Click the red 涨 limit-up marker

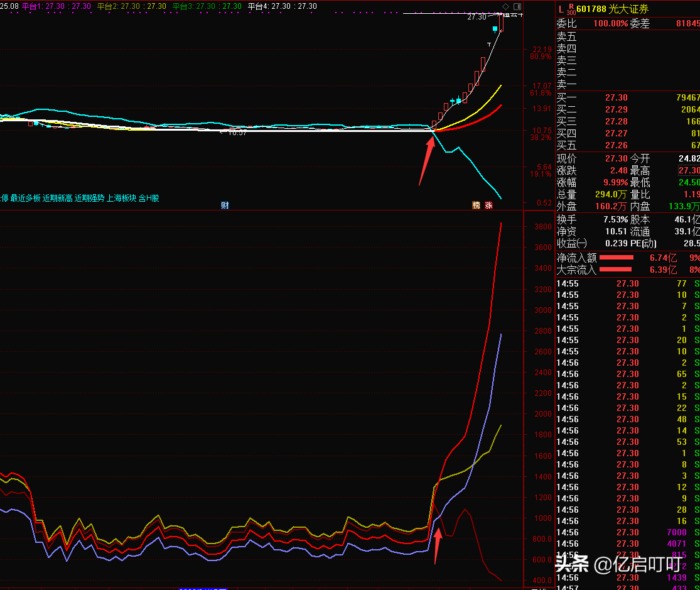(x=488, y=205)
